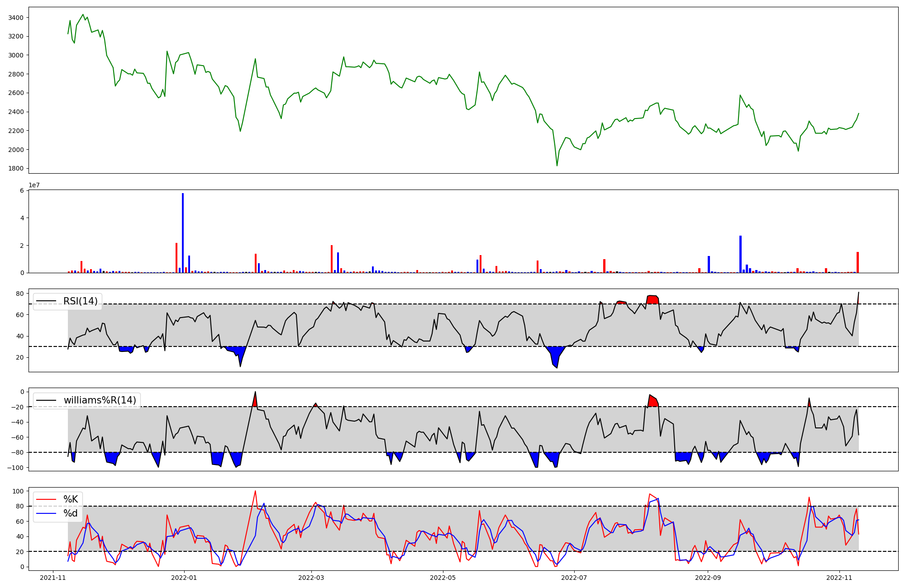905x588 pixels.
Task: Click the 2022-09 x-axis date label
Action: [708, 578]
